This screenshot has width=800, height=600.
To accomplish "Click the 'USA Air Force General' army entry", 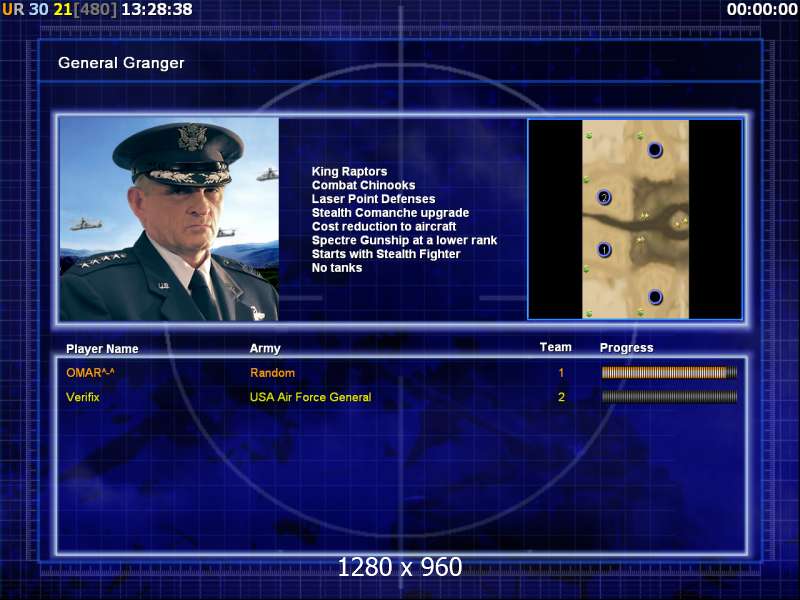I will [x=310, y=397].
